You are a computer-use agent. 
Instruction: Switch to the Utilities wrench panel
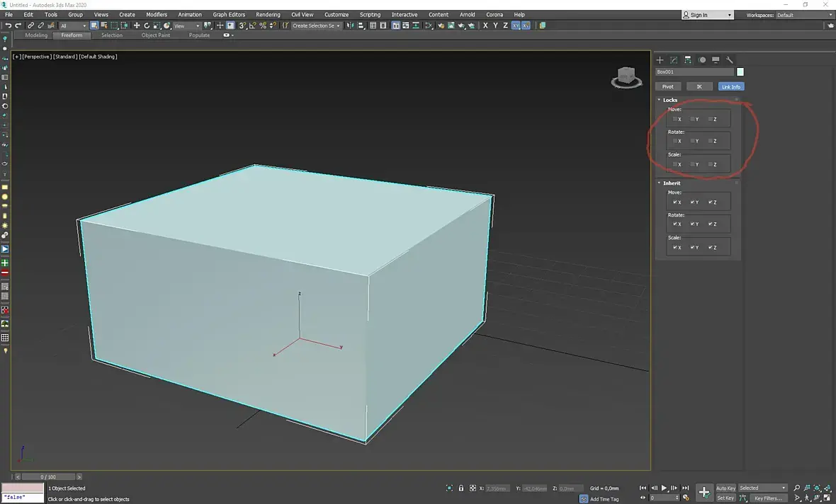point(730,60)
